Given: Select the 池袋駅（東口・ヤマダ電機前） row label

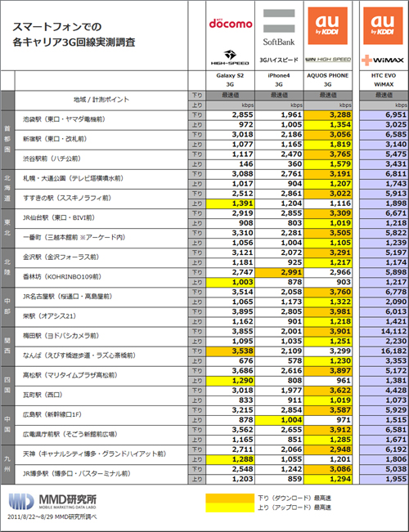Looking at the screenshot, I should pyautogui.click(x=64, y=119).
